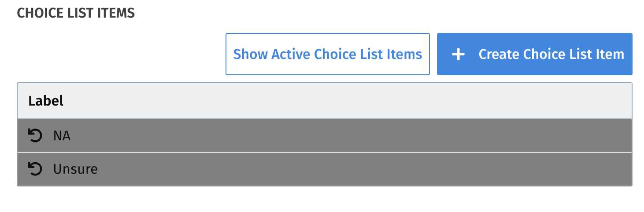Switch the list view to active items
The width and height of the screenshot is (644, 212).
[327, 54]
